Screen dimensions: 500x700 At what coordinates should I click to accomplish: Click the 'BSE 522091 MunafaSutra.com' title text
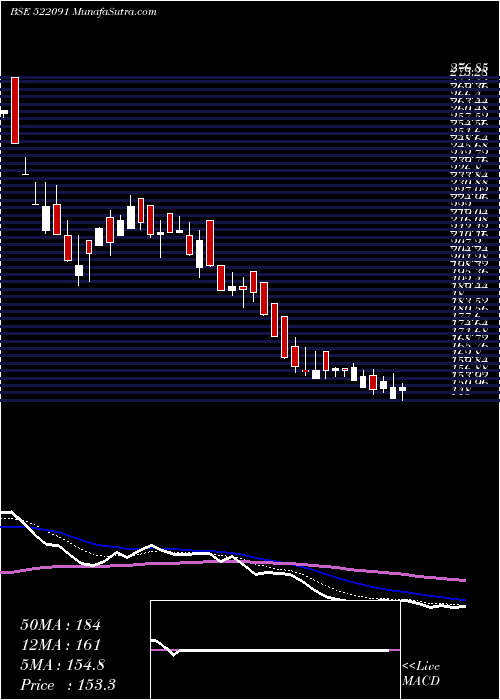[83, 12]
